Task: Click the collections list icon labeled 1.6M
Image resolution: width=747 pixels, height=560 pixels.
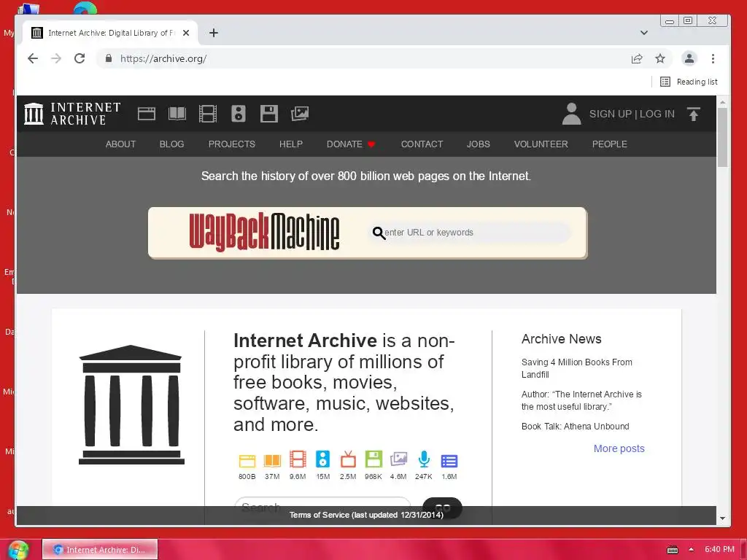Action: tap(449, 461)
